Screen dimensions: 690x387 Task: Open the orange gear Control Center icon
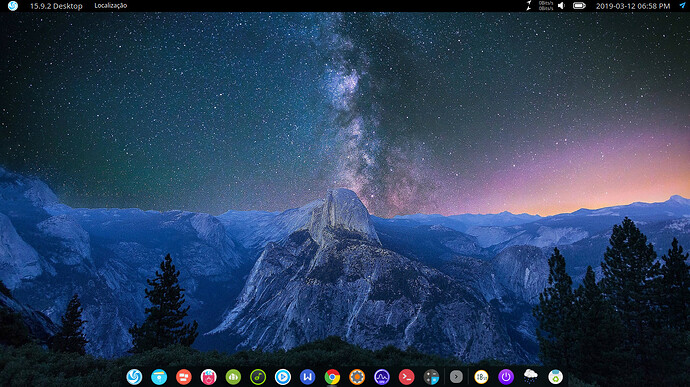[x=357, y=377]
